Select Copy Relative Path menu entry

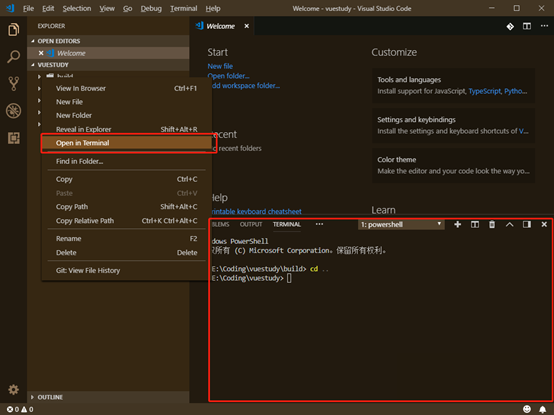(x=126, y=221)
